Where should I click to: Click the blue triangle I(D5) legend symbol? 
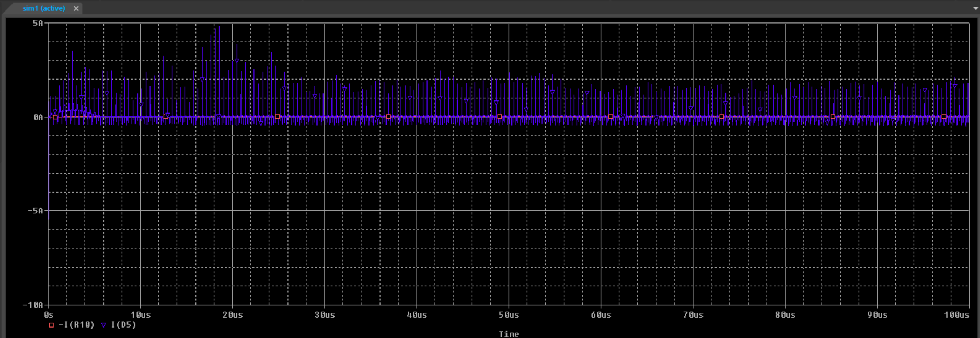click(103, 325)
